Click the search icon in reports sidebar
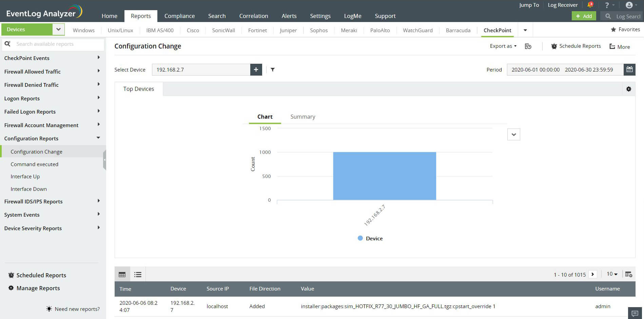Screen dimensions: 644x319 click(x=7, y=44)
